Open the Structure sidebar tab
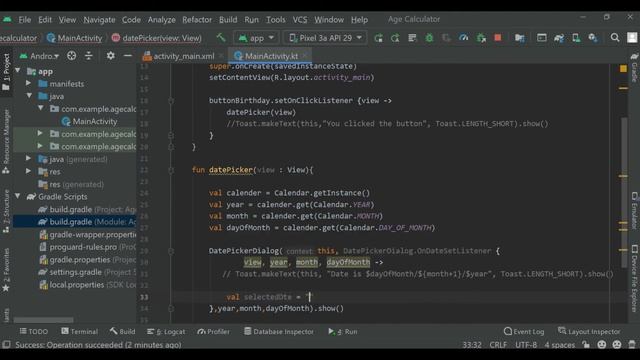This screenshot has height=360, width=640. click(6, 211)
